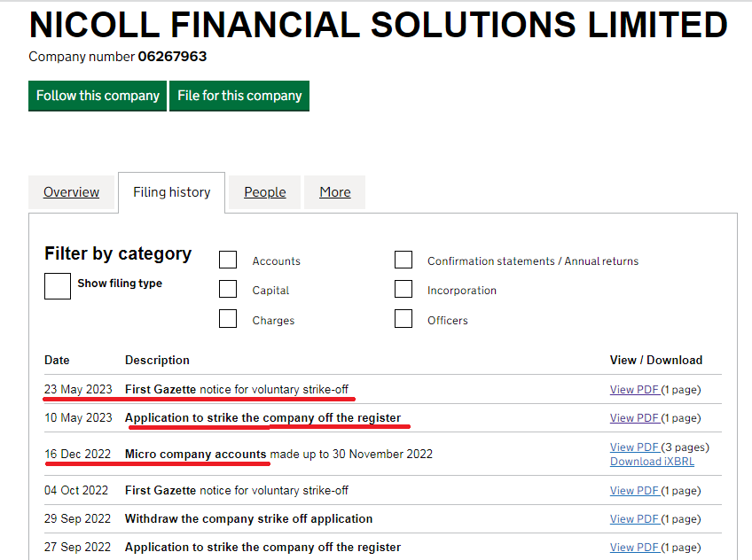Viewport: 752px width, 560px height.
Task: Click the View / Download column header
Action: tap(656, 361)
